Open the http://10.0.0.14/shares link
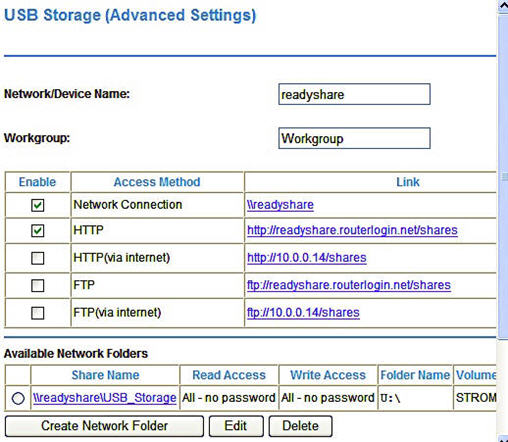This screenshot has height=442, width=508. click(x=307, y=258)
